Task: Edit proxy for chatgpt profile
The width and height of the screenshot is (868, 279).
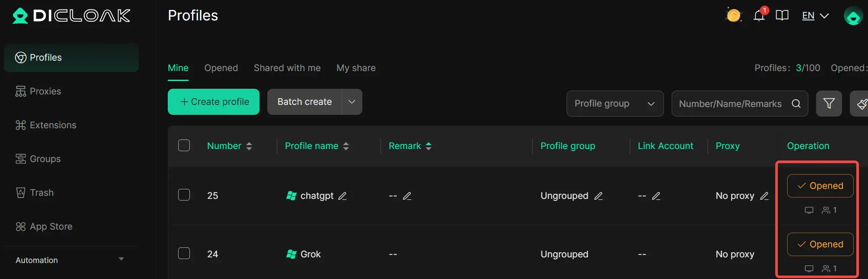Action: click(764, 196)
